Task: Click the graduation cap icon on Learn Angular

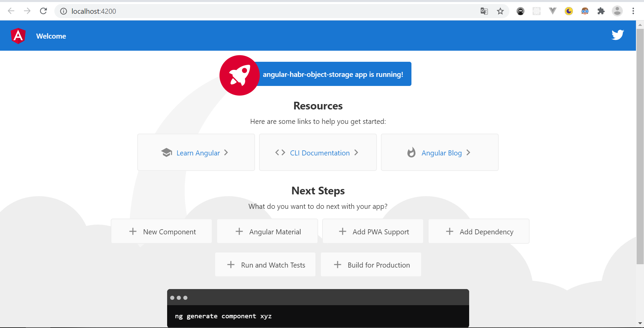Action: pos(166,152)
